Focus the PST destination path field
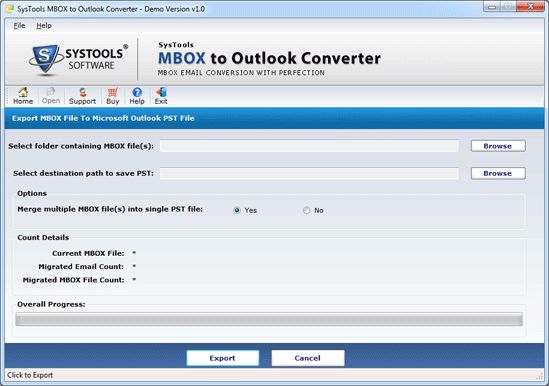549x386 pixels. tap(309, 173)
